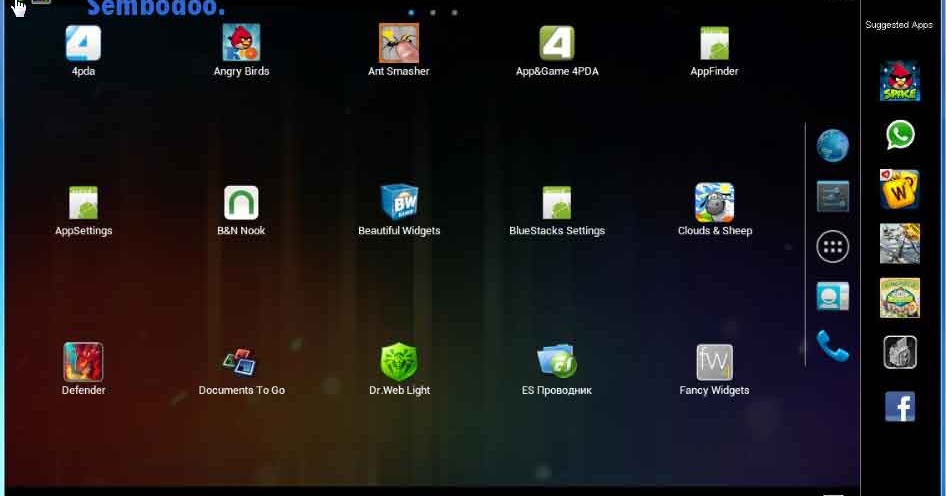
Task: Launch AppFinder
Action: coord(714,43)
